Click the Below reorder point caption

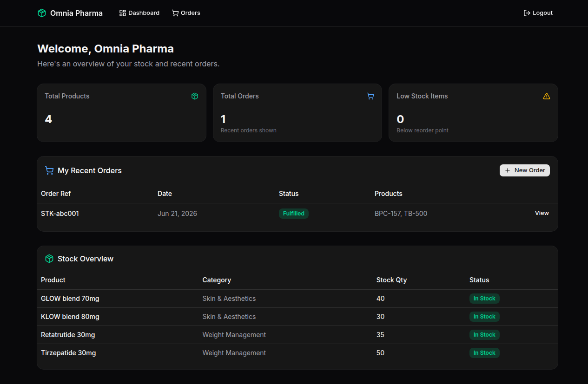coord(423,130)
